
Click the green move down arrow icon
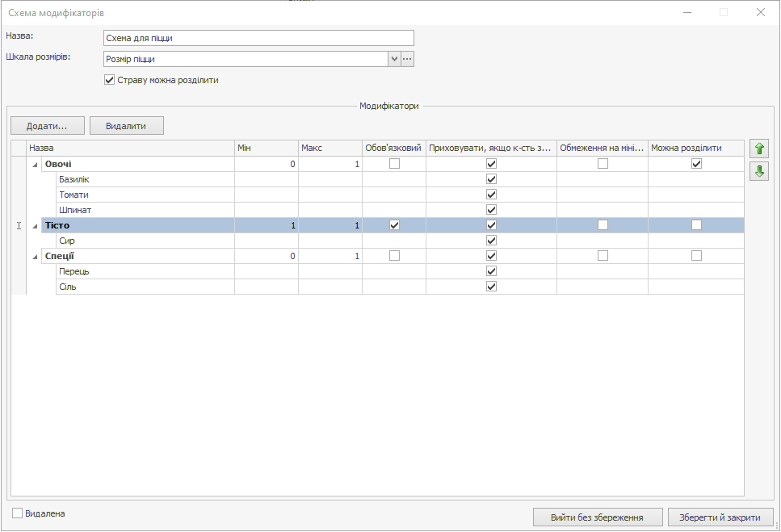tap(758, 171)
